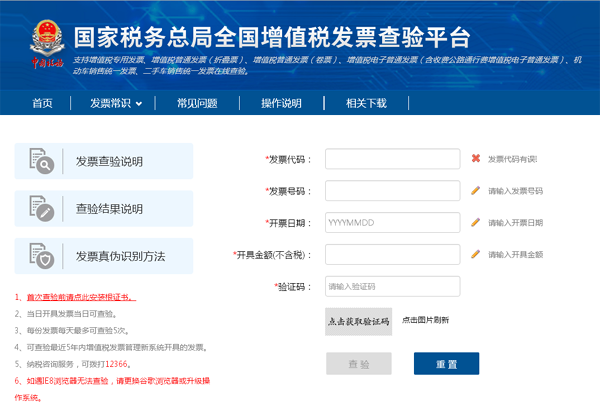Image resolution: width=600 pixels, height=411 pixels.
Task: Click the 发票代码 field label
Action: coord(289,159)
